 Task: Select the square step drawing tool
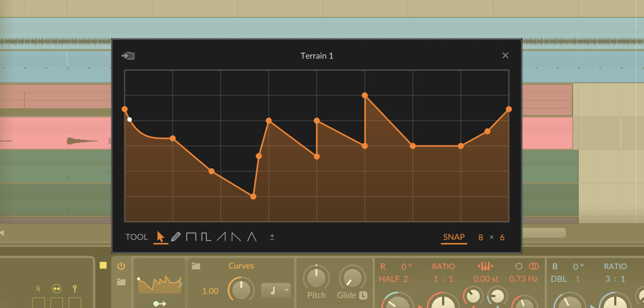click(191, 236)
